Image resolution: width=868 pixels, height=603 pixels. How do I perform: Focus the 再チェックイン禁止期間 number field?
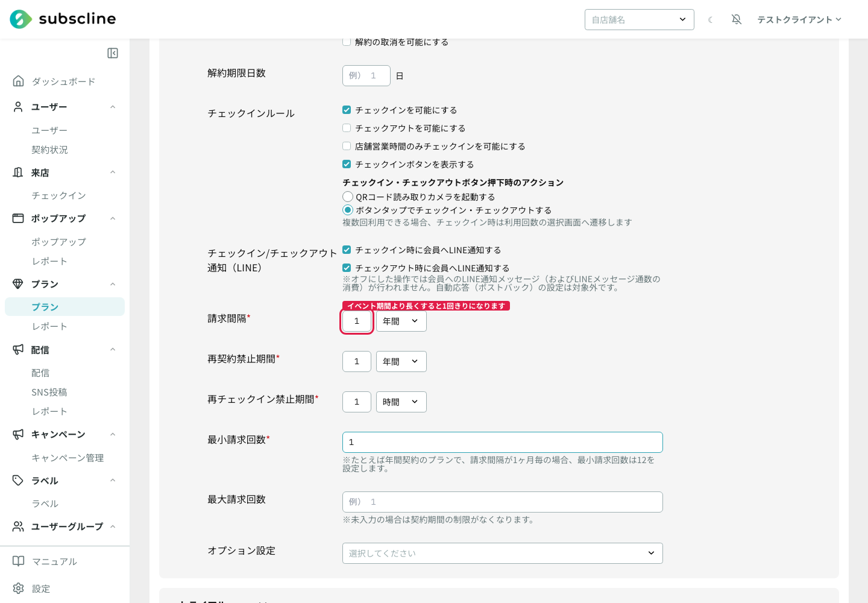[x=357, y=402]
